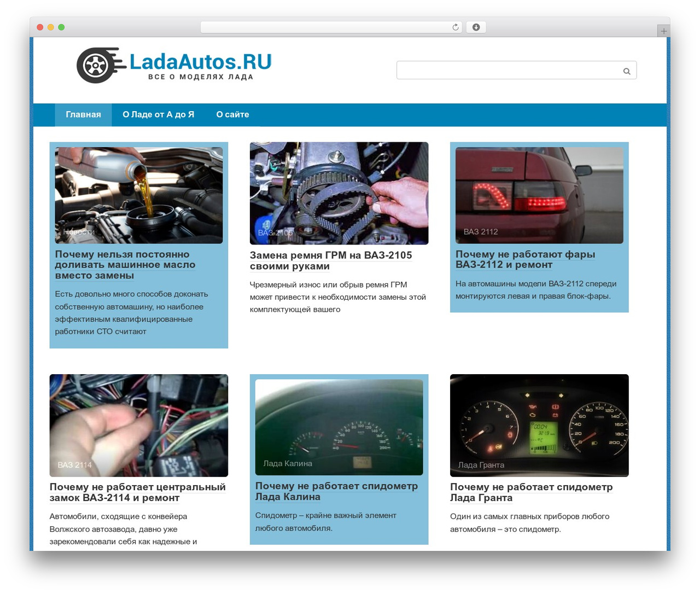
Task: Click the tagline ВСЕ О МОДЕЛЯХ ЛАДА
Action: pos(201,77)
